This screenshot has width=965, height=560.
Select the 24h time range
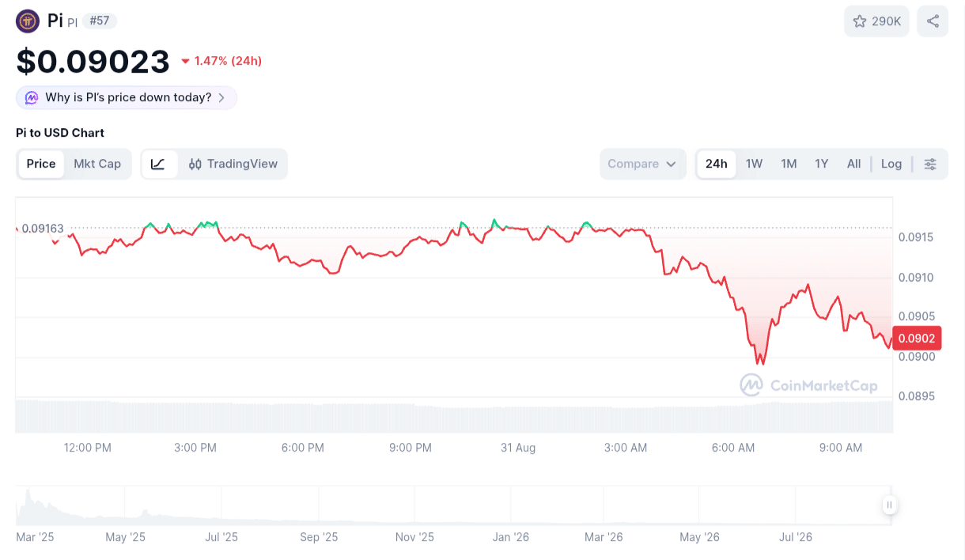click(x=717, y=164)
